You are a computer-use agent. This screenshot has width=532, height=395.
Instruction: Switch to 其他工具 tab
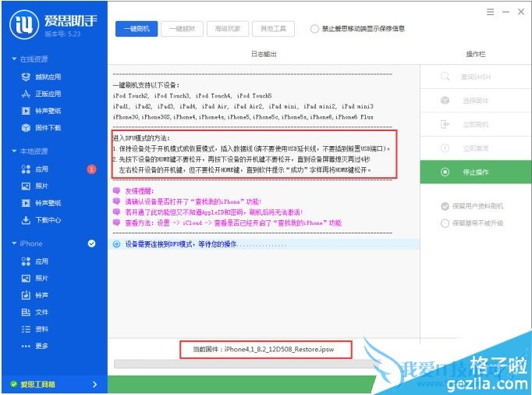click(273, 29)
